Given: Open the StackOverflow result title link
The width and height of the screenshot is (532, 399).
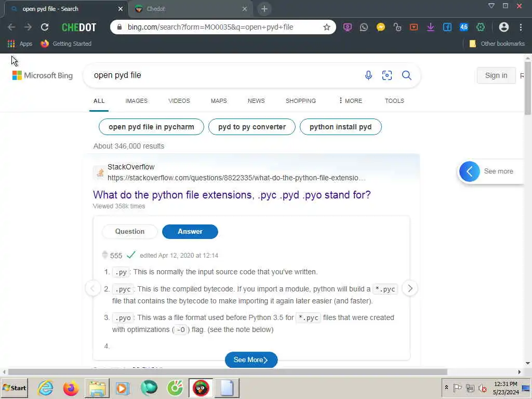Looking at the screenshot, I should [232, 195].
